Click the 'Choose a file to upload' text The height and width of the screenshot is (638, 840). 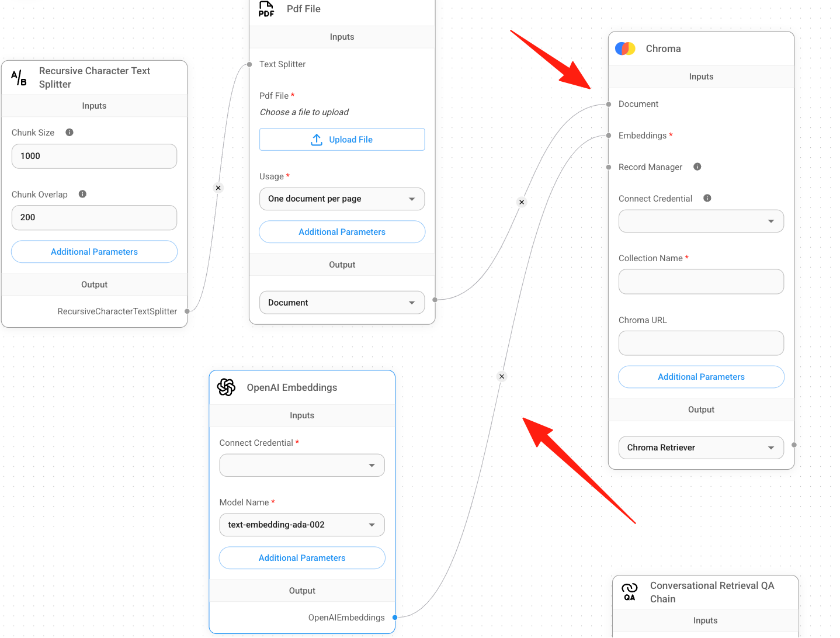point(304,112)
